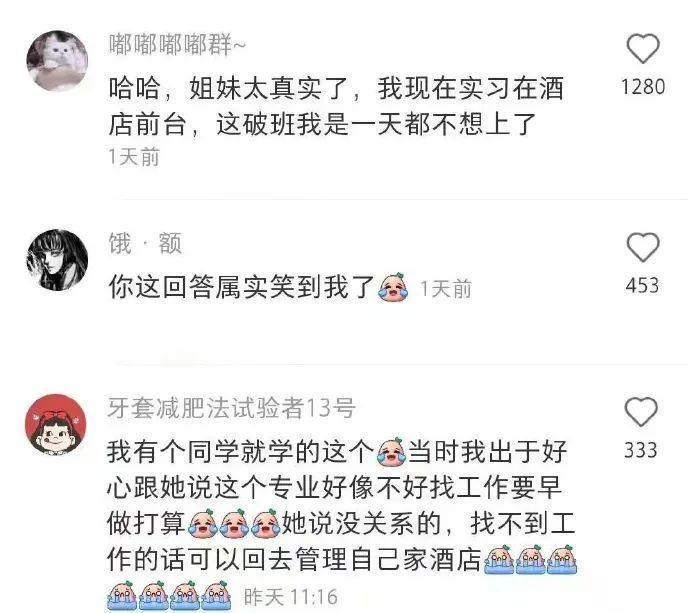Reply to comment 你这回答属实笑到我了

(x=242, y=287)
